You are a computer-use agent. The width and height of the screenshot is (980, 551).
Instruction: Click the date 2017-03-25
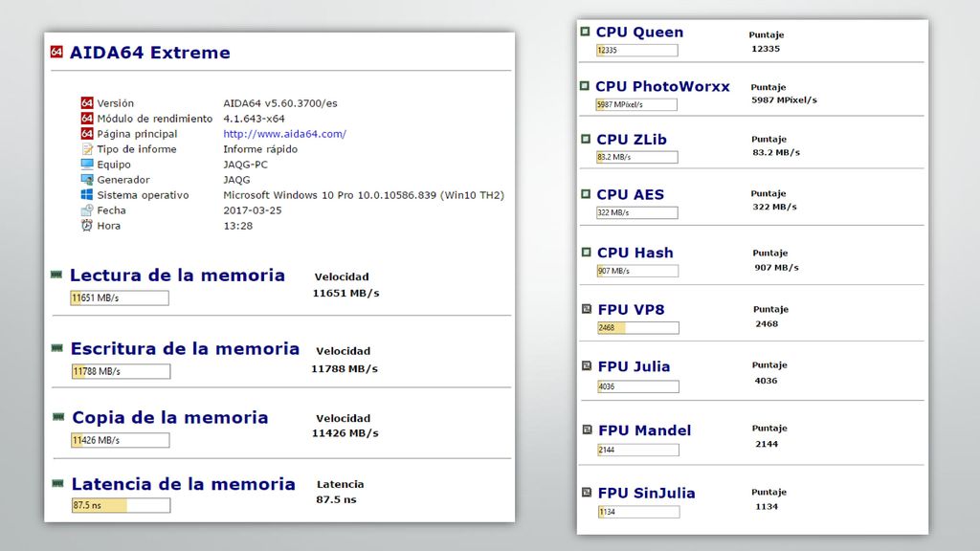point(253,210)
